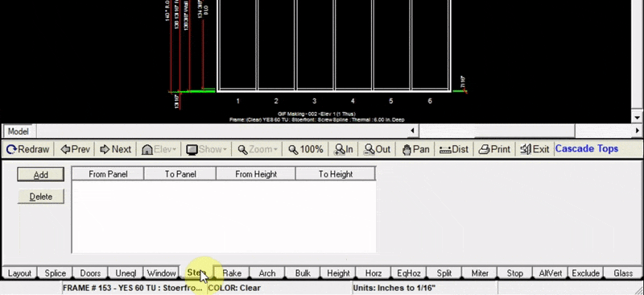Exit the elevation editor

tap(535, 149)
